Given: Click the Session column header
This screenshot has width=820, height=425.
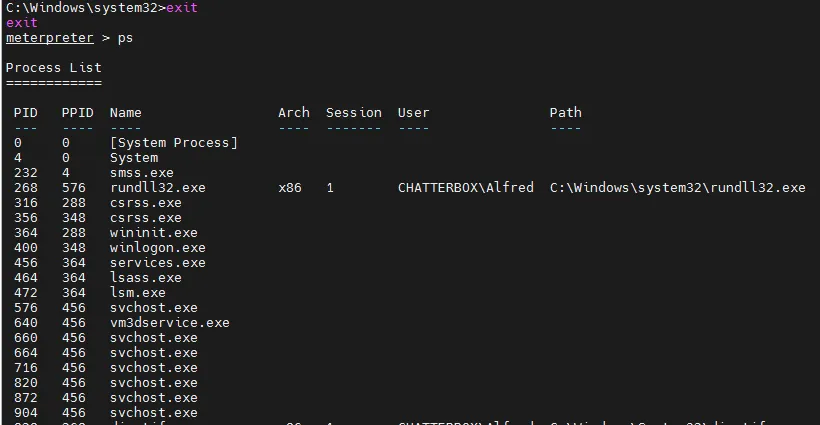Looking at the screenshot, I should click(353, 113).
